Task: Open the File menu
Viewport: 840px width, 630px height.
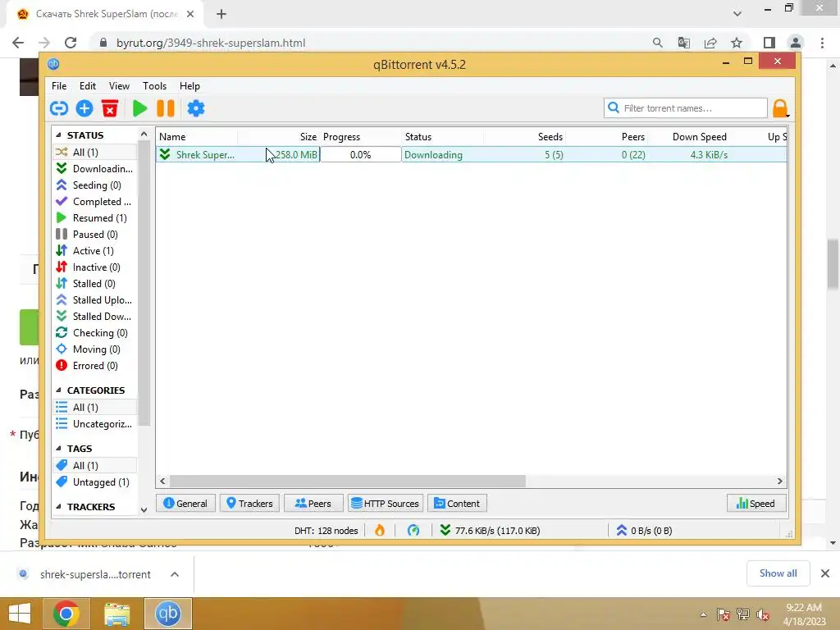Action: tap(59, 85)
